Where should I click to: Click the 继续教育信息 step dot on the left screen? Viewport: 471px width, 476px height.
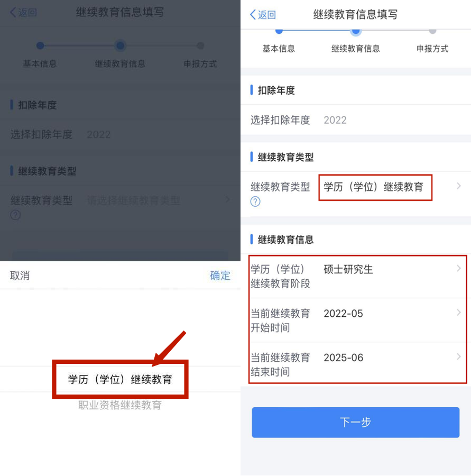pos(120,45)
